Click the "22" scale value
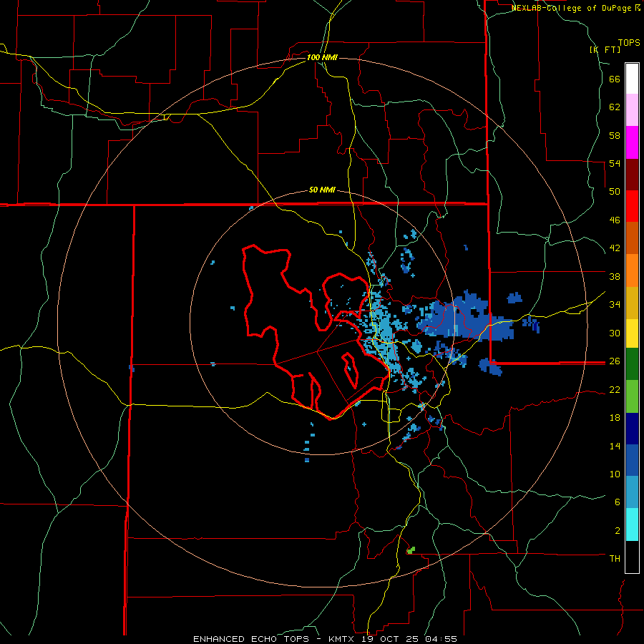 tap(615, 389)
